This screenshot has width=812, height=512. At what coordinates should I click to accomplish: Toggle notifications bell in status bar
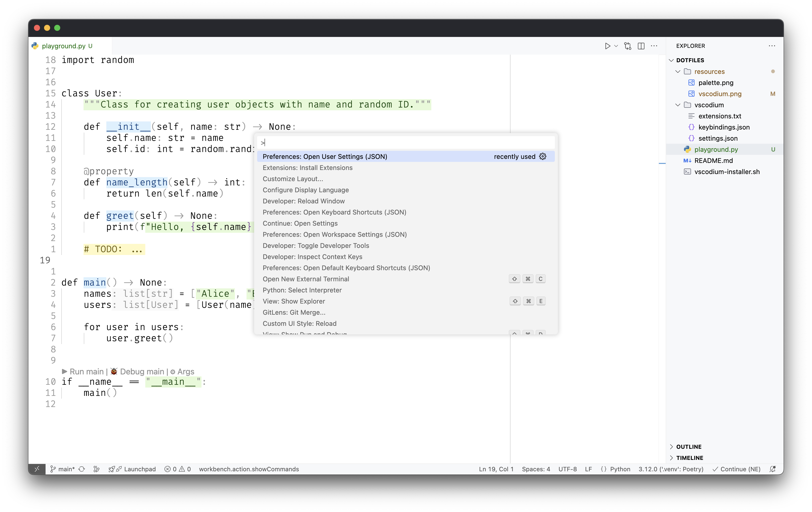point(773,469)
